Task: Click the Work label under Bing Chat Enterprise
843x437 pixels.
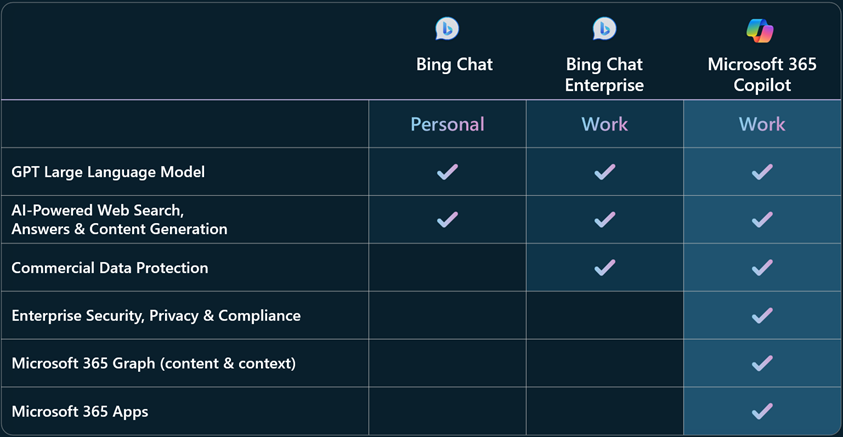Action: pyautogui.click(x=604, y=124)
